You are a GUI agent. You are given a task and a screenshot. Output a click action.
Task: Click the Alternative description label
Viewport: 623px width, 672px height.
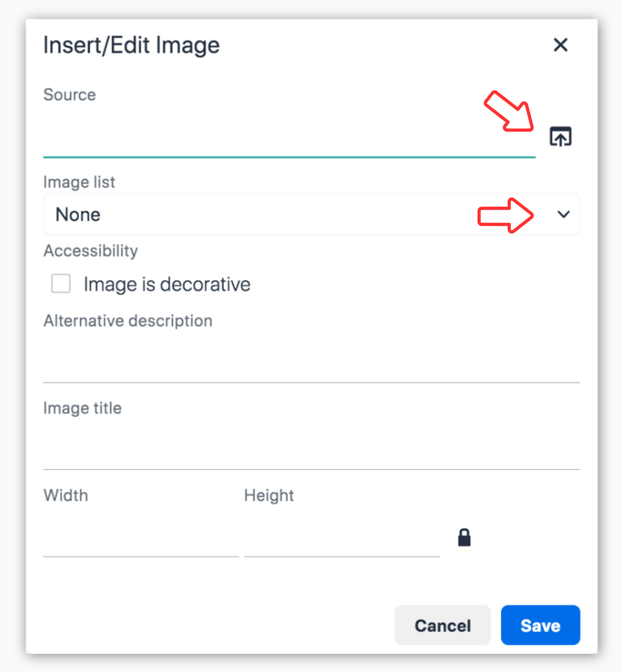tap(128, 321)
